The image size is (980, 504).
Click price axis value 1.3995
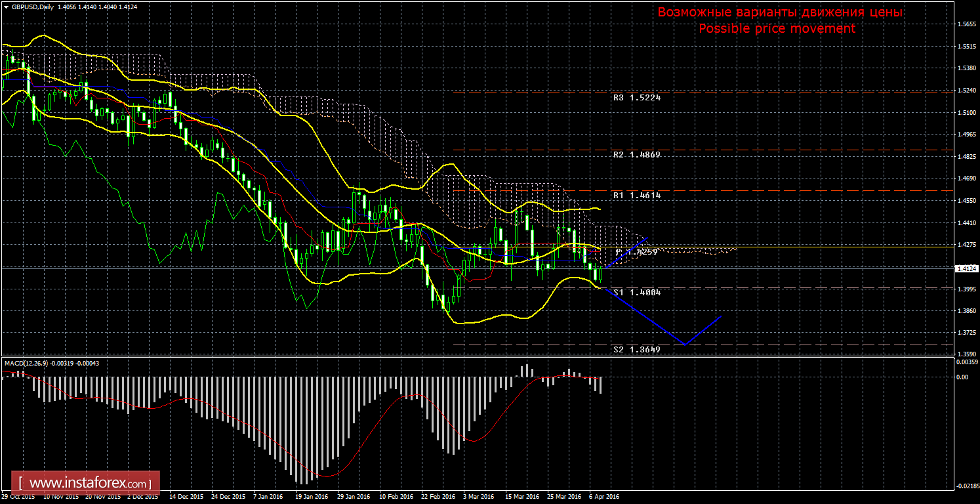pyautogui.click(x=967, y=289)
